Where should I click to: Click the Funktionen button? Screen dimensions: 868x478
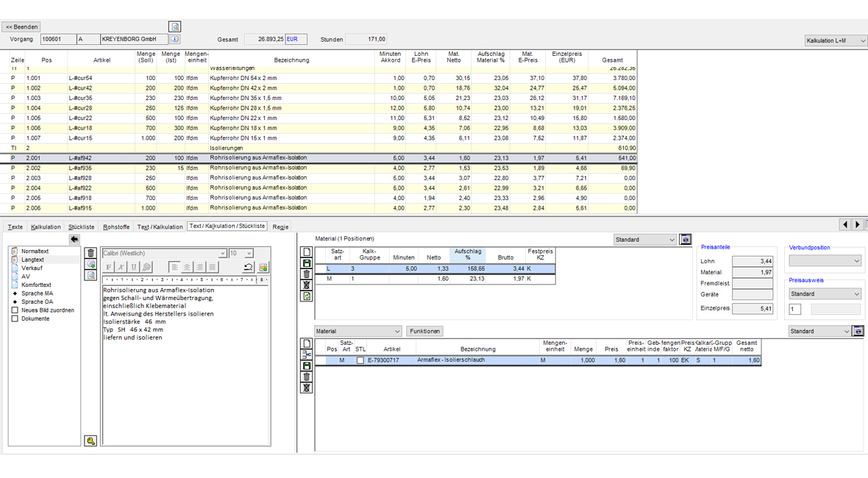point(424,332)
